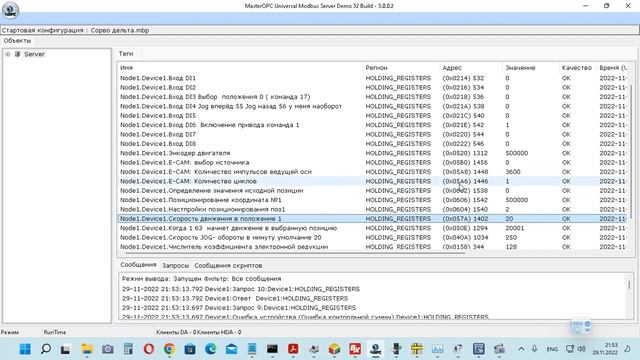Click Клиенты DA - 0 Клиенты HDA - 0 status
640x360 pixels.
coord(198,332)
